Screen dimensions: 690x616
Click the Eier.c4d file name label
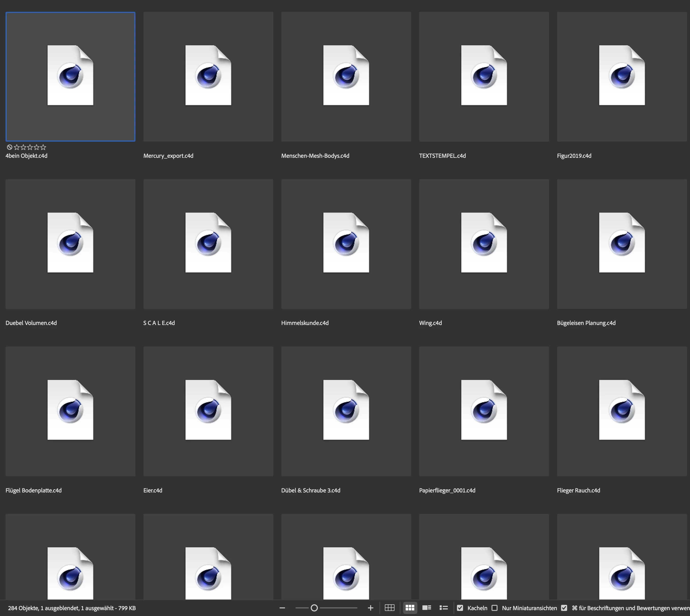153,490
